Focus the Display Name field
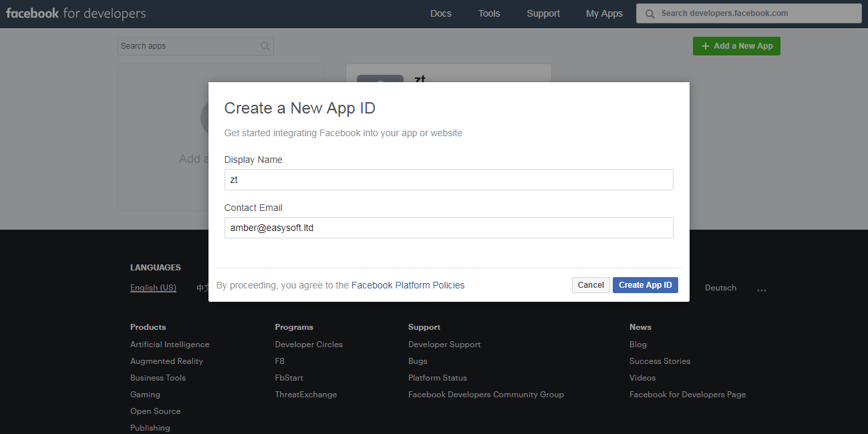The image size is (868, 434). [x=448, y=180]
